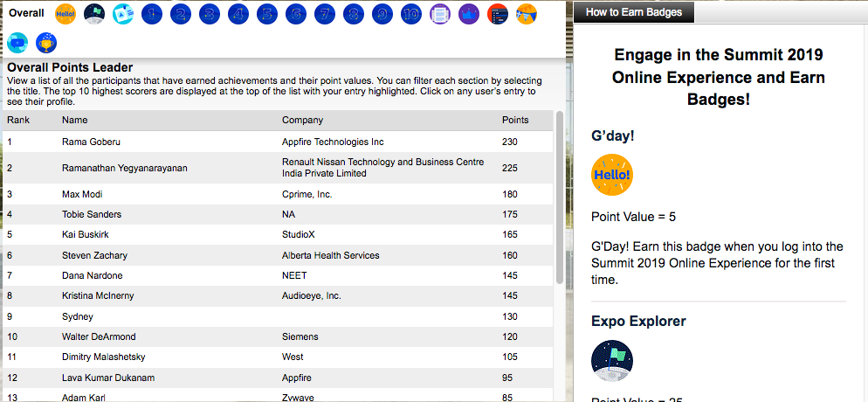Switch to the Overall leaderboard filter
Screen dimensions: 868x402
pos(26,13)
